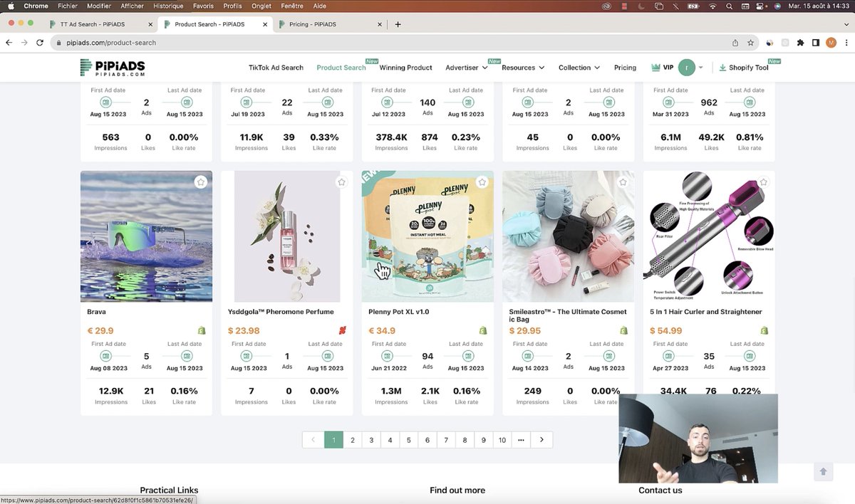This screenshot has height=504, width=855.
Task: Expand the Advertiser menu
Action: pos(467,68)
